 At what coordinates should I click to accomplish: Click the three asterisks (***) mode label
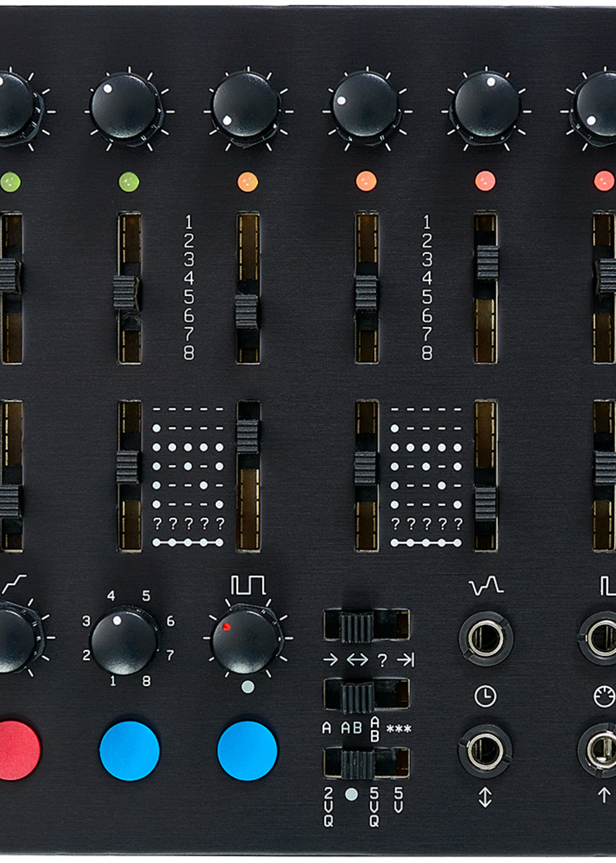coord(399,729)
